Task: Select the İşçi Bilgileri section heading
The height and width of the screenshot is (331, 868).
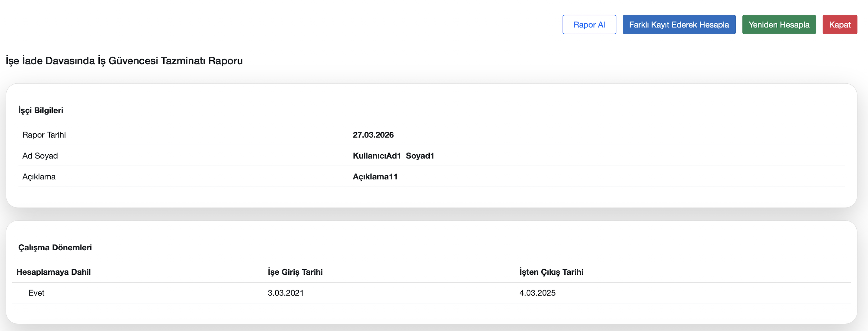Action: [x=41, y=110]
